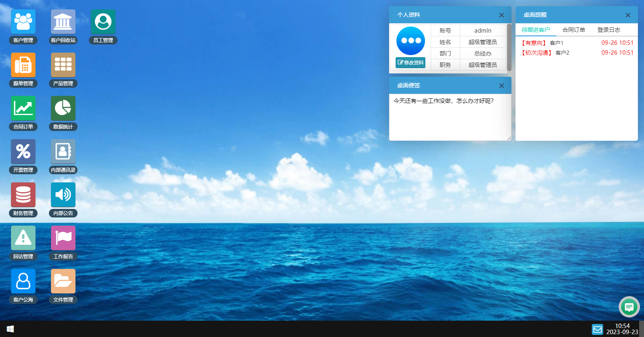
Task: Open 文件管理 folder icon
Action: pos(63,282)
